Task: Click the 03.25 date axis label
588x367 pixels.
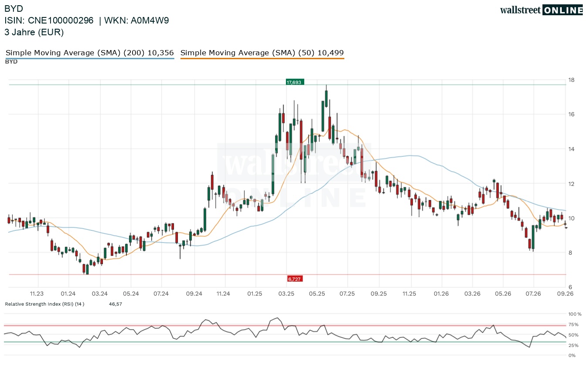Action: coord(286,294)
